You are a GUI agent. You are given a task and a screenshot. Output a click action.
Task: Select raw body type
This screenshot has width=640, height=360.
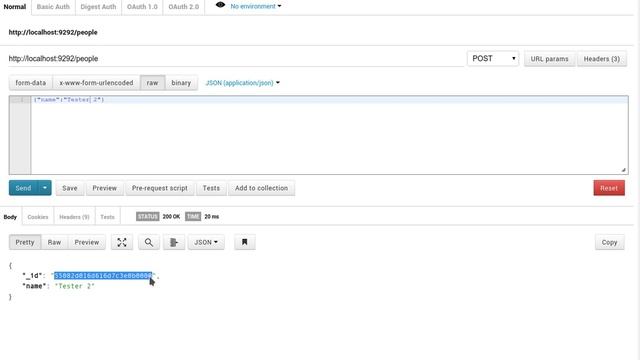point(152,83)
